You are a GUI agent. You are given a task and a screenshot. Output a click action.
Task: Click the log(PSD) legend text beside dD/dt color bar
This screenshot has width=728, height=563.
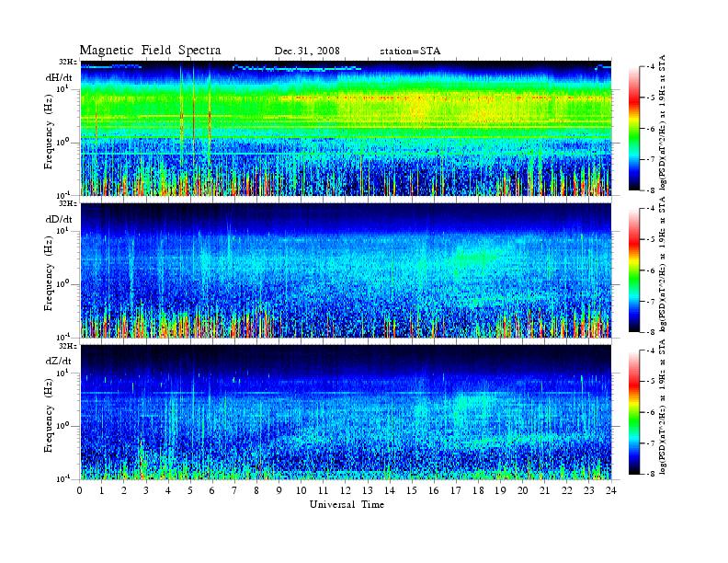(663, 264)
